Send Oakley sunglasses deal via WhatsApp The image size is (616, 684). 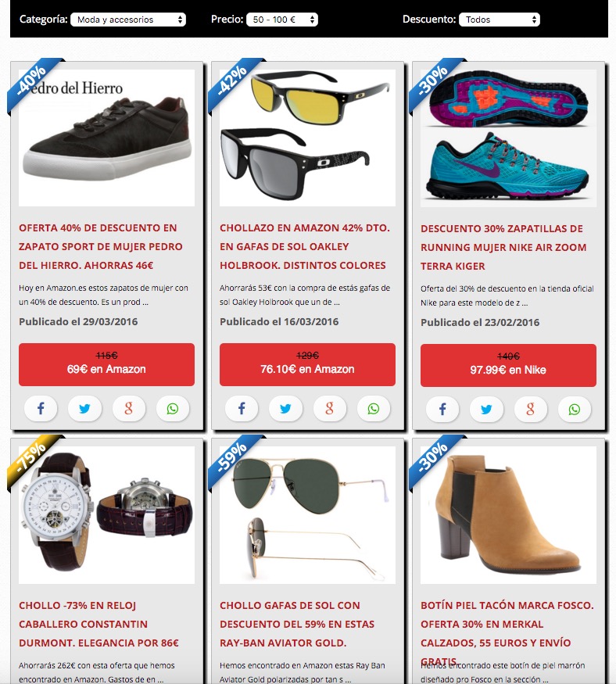pos(374,409)
